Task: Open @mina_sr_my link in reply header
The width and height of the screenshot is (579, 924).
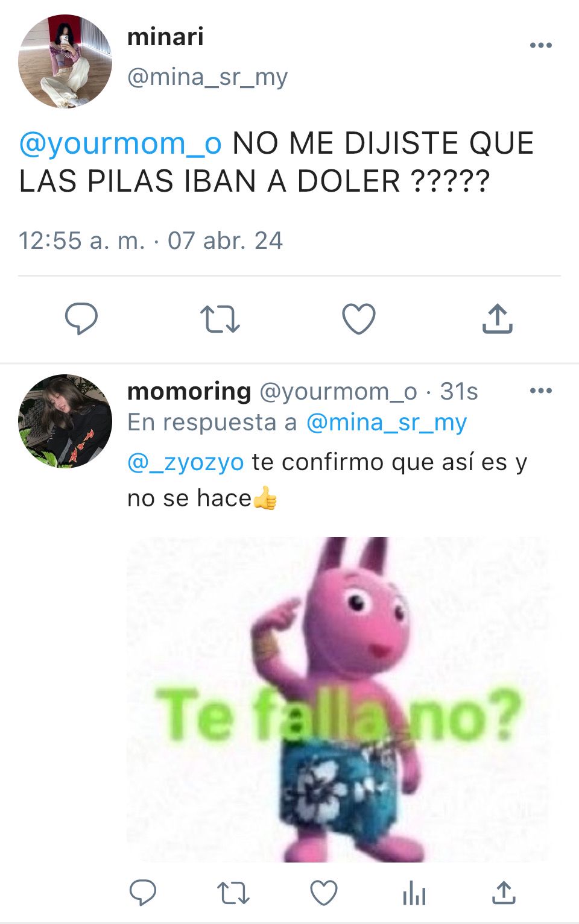Action: pos(387,423)
